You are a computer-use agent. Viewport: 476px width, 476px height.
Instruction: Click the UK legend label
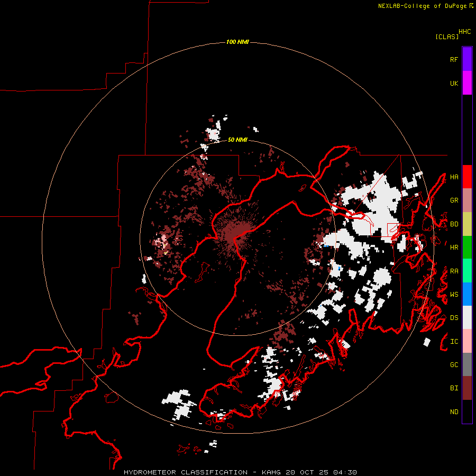tap(454, 83)
